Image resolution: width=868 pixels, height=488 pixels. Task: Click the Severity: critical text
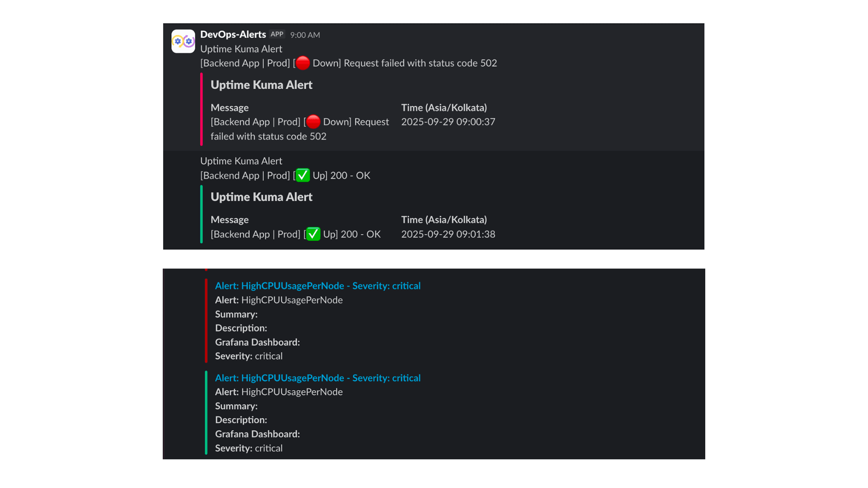pos(248,356)
